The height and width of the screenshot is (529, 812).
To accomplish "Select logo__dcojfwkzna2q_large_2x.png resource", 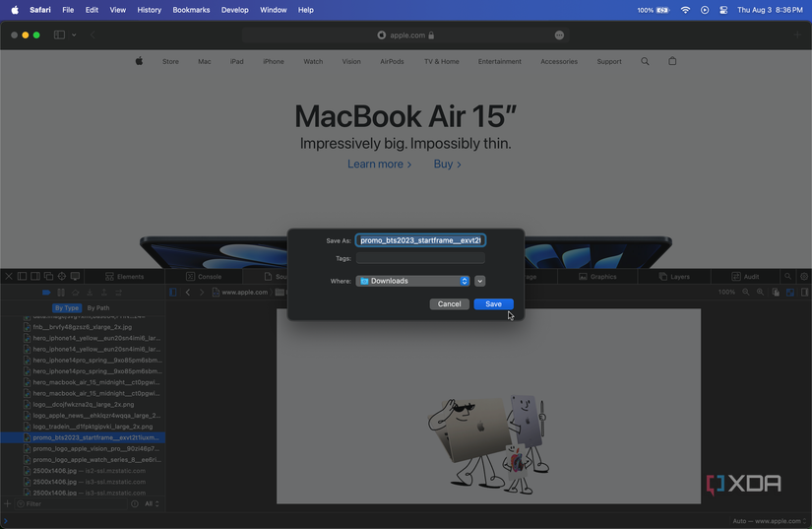I will 83,404.
